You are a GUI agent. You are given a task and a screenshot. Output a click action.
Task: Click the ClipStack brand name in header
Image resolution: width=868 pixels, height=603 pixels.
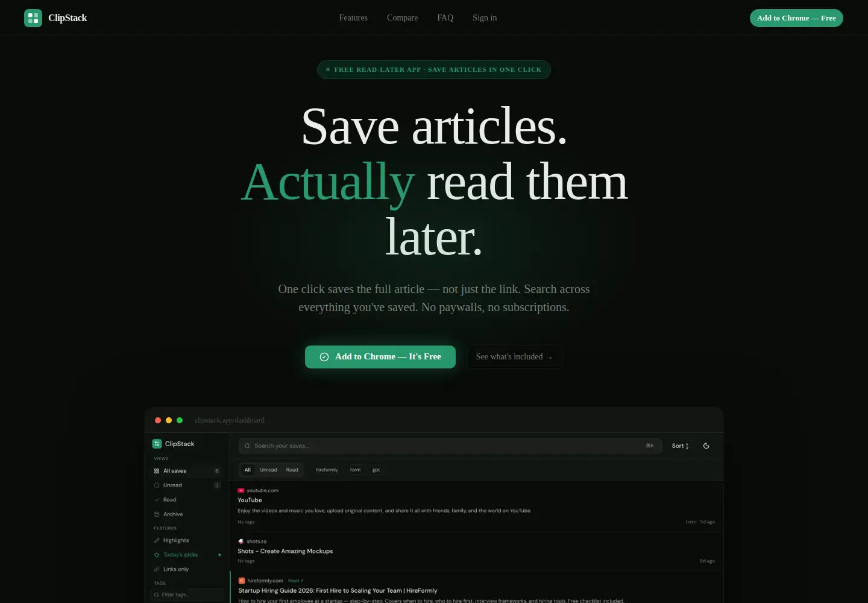click(68, 18)
